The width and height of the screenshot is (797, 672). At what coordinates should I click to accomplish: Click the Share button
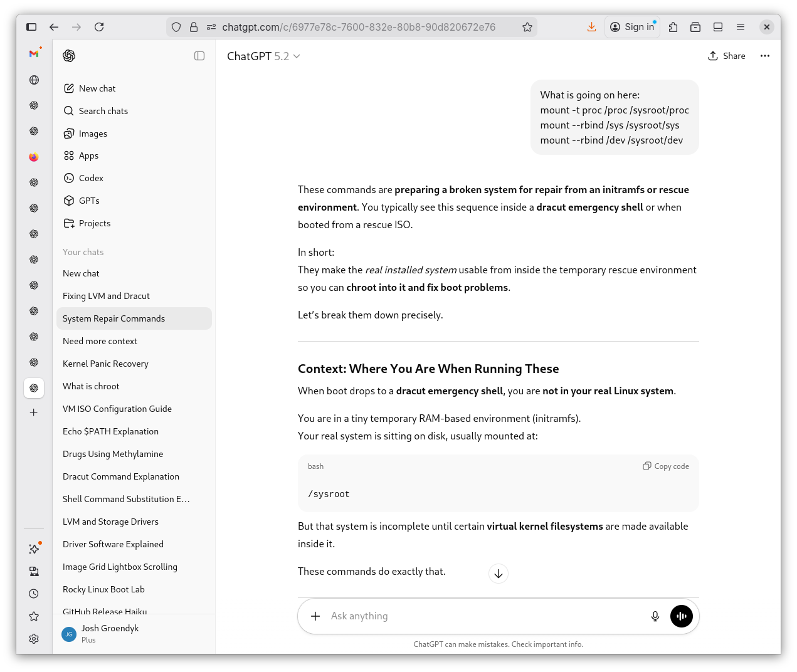click(x=727, y=56)
